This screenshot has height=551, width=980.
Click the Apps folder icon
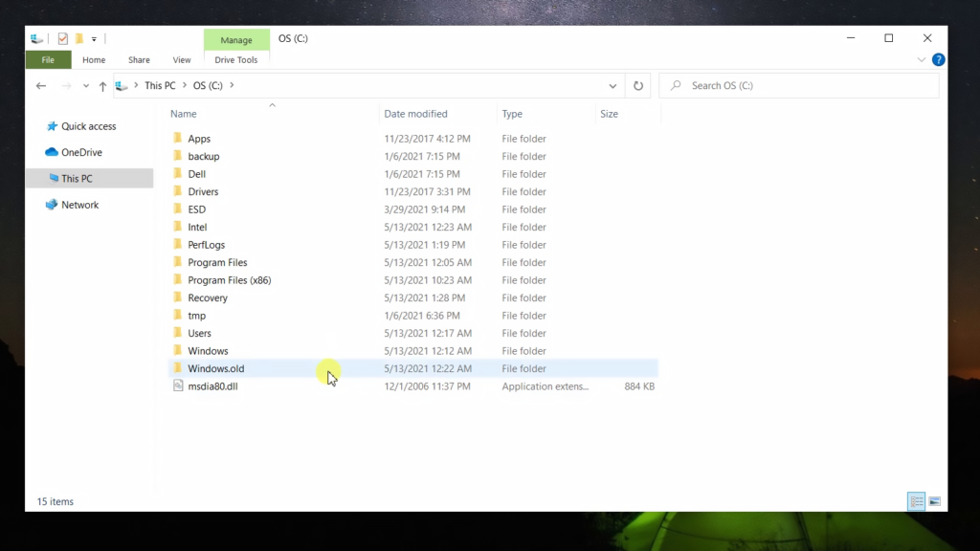pos(178,138)
